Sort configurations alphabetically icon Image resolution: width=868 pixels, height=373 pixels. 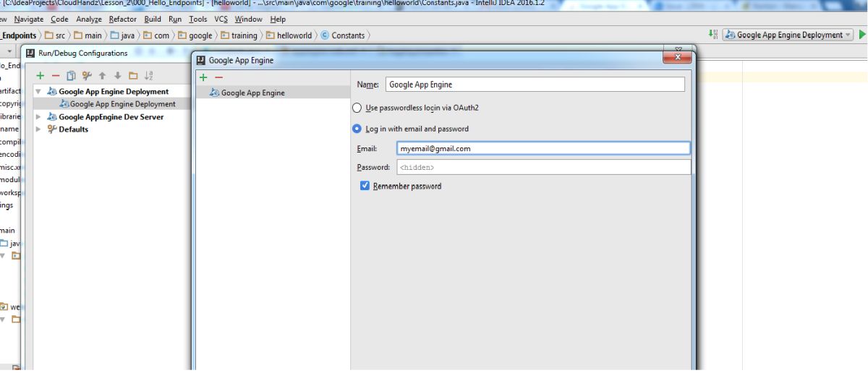click(x=149, y=75)
